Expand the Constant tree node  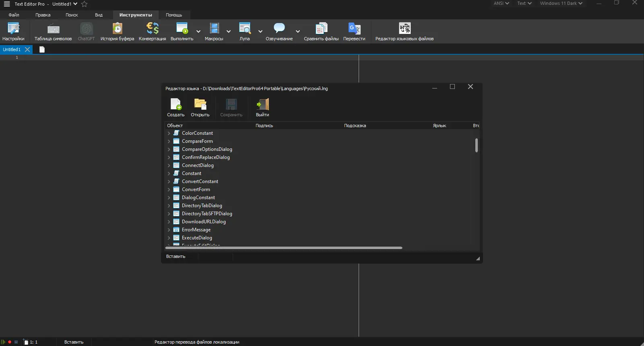[x=169, y=173]
